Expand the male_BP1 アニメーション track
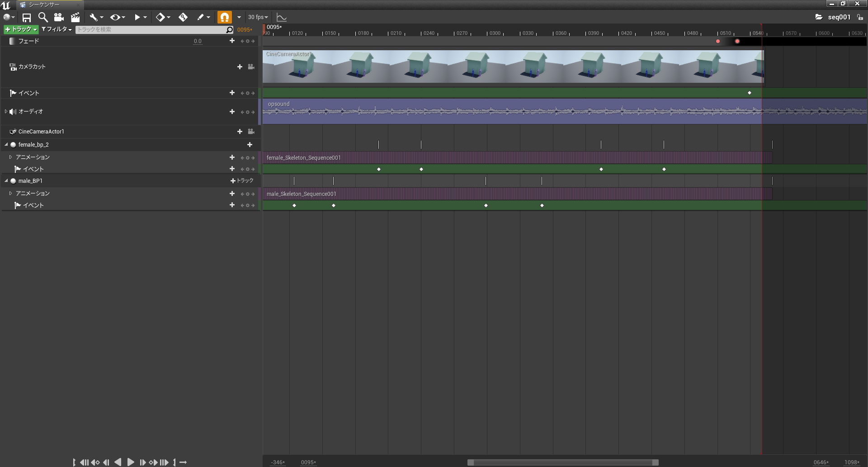Viewport: 868px width, 467px height. tap(10, 193)
